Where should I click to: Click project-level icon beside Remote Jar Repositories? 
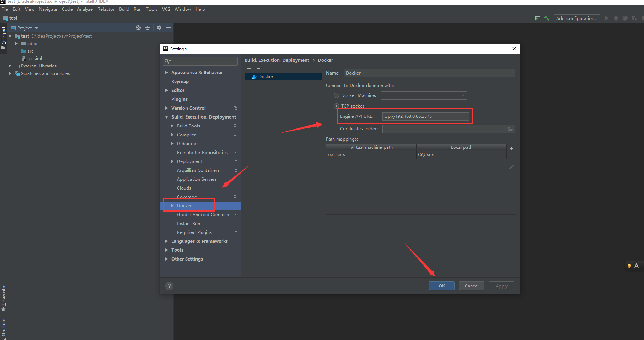click(x=235, y=153)
